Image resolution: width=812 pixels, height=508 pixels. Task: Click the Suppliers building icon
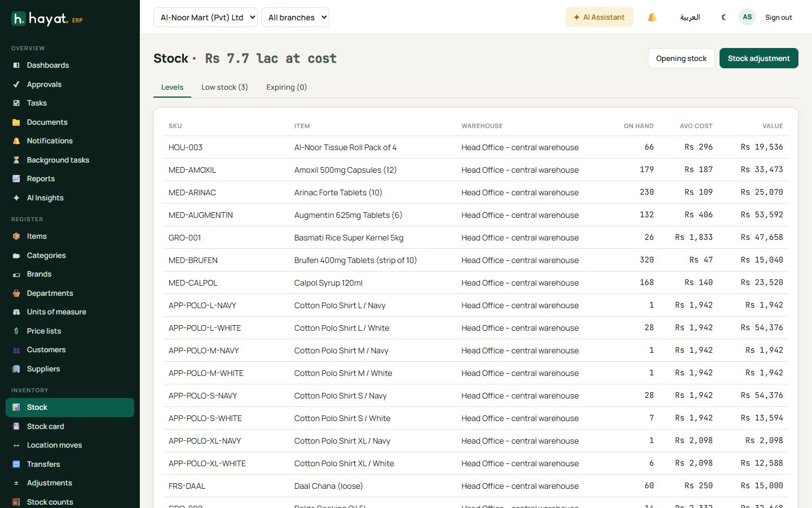[x=16, y=369]
